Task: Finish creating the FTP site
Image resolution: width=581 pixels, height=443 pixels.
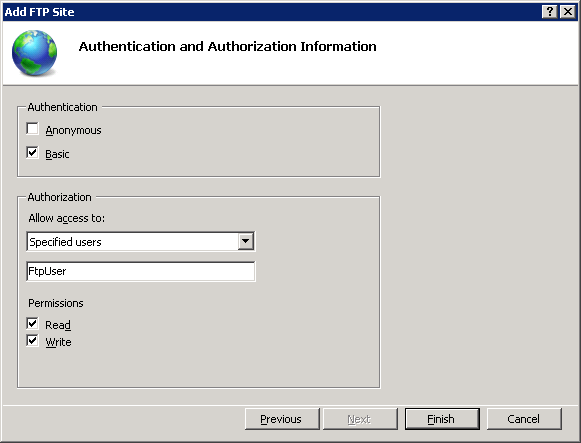Action: (442, 419)
